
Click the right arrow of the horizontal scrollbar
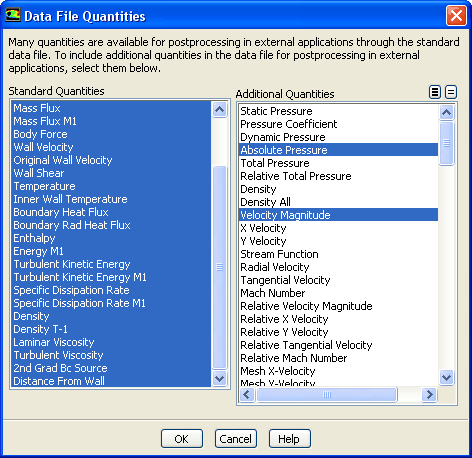[x=429, y=395]
